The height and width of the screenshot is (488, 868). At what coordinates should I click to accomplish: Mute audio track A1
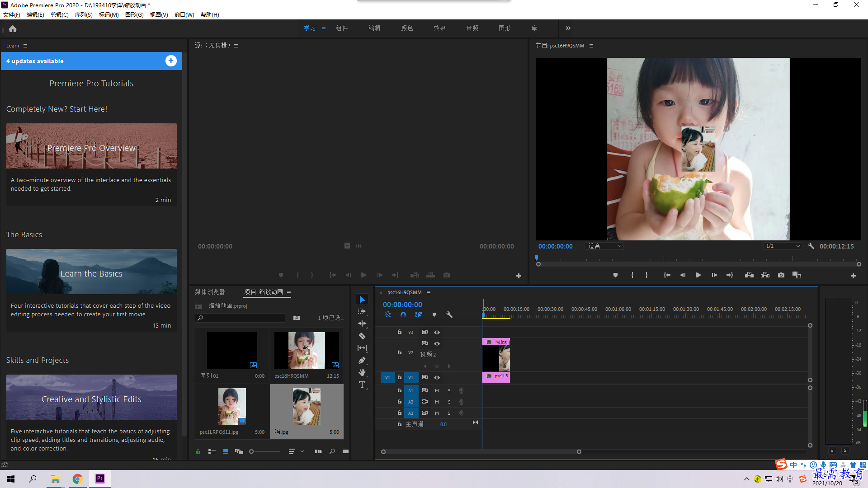pyautogui.click(x=437, y=390)
